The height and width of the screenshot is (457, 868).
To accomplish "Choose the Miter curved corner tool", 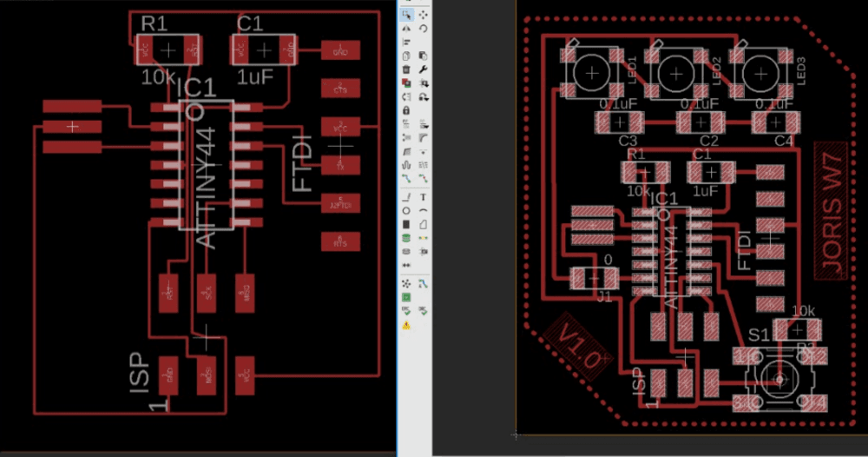I will (424, 138).
